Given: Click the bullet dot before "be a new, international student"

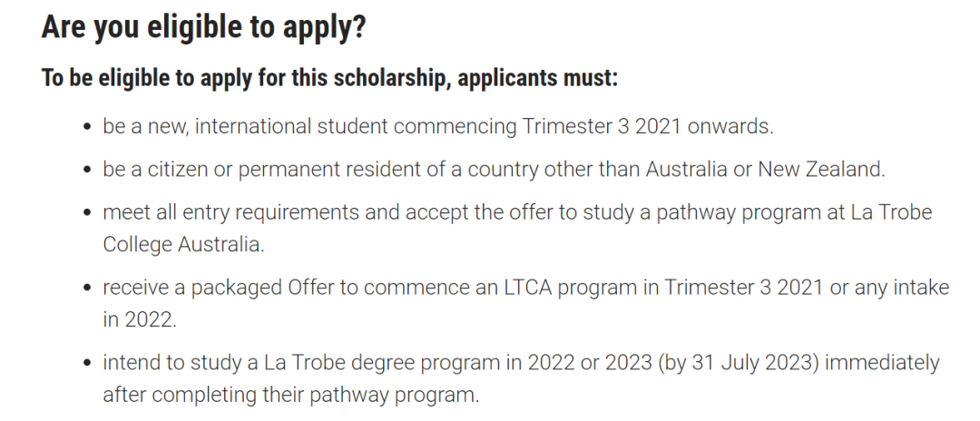Looking at the screenshot, I should 87,127.
